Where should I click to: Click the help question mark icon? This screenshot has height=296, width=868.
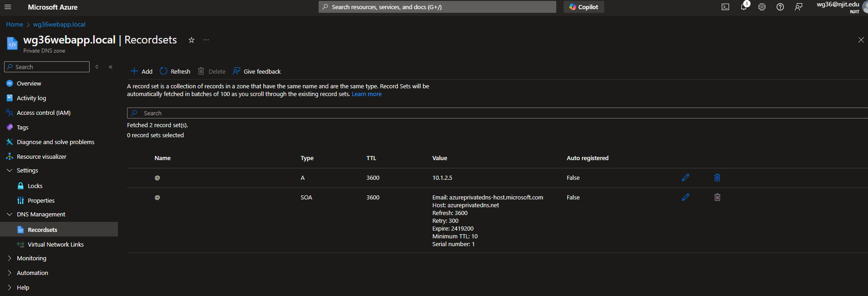click(780, 7)
